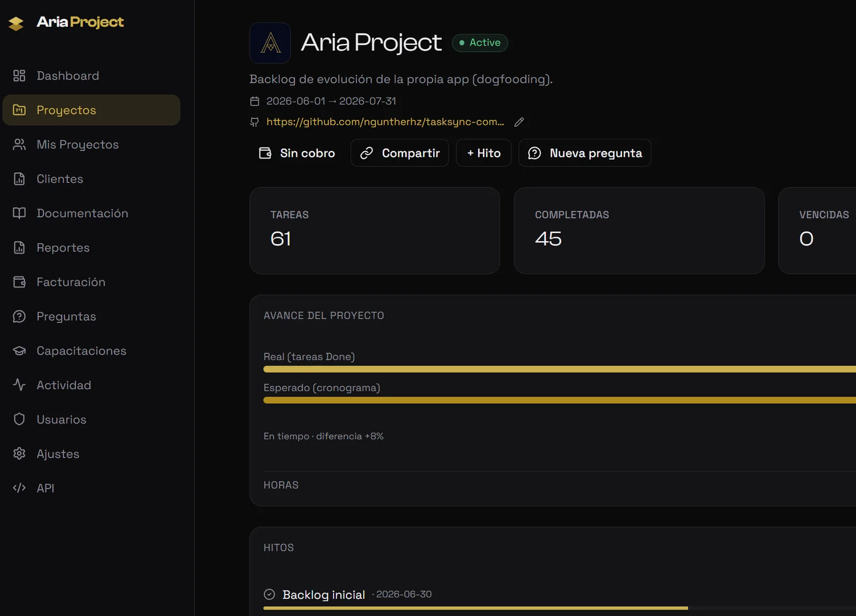Click the Real (tareas Done) progress bar
856x616 pixels.
pos(560,369)
